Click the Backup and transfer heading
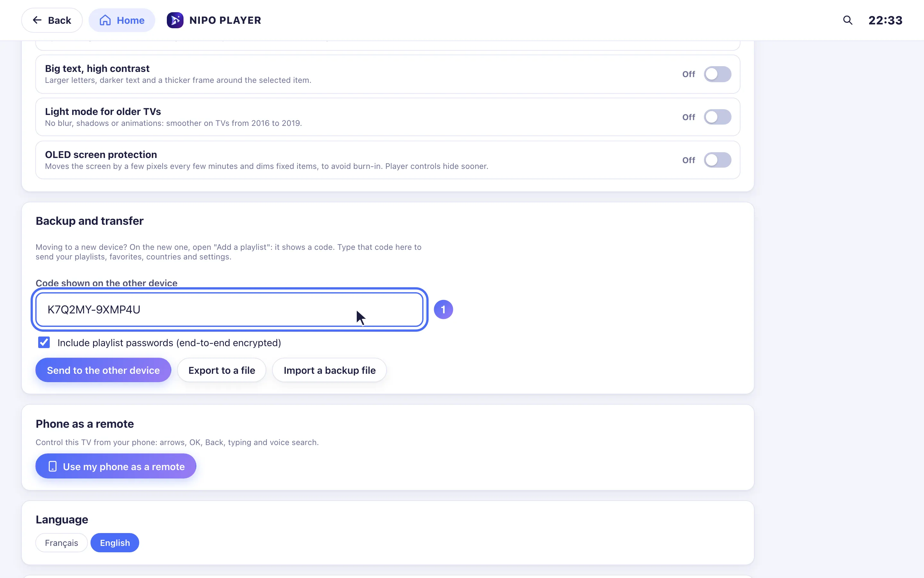This screenshot has width=924, height=578. click(x=89, y=221)
